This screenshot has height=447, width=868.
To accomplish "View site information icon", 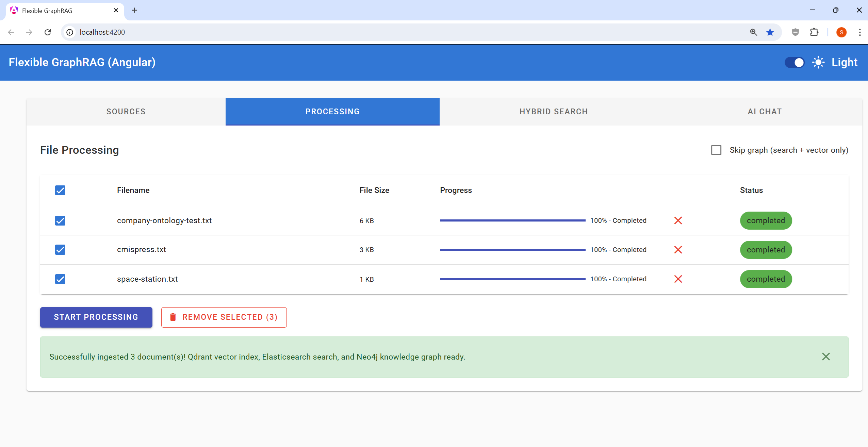I will 70,32.
